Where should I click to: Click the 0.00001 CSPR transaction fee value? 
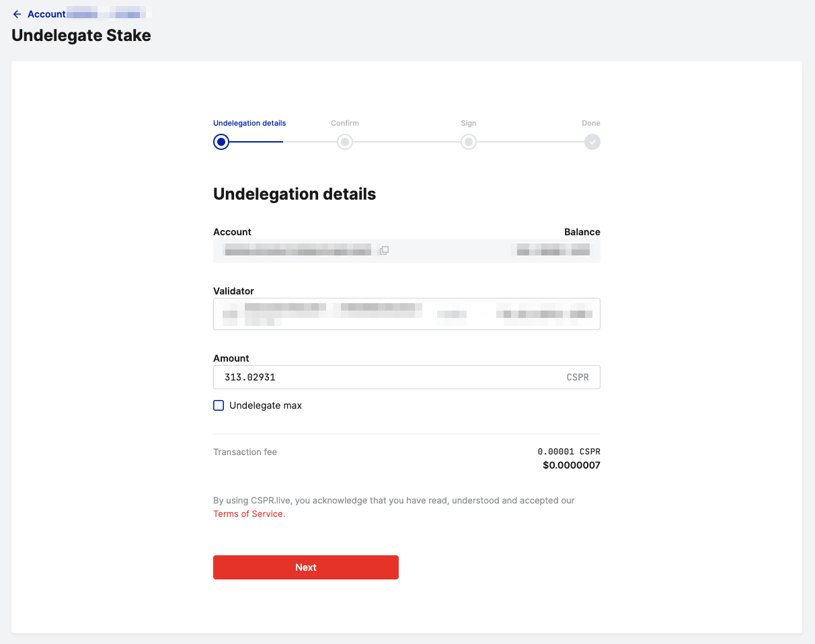(x=568, y=452)
